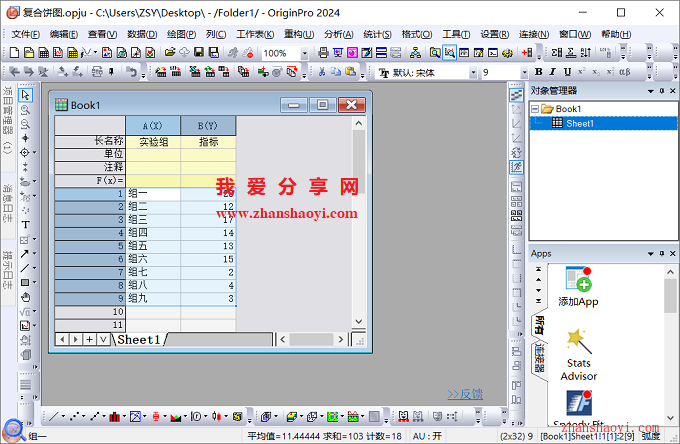Viewport: 680px width, 444px height.
Task: Select column header B(Y)
Action: 208,126
